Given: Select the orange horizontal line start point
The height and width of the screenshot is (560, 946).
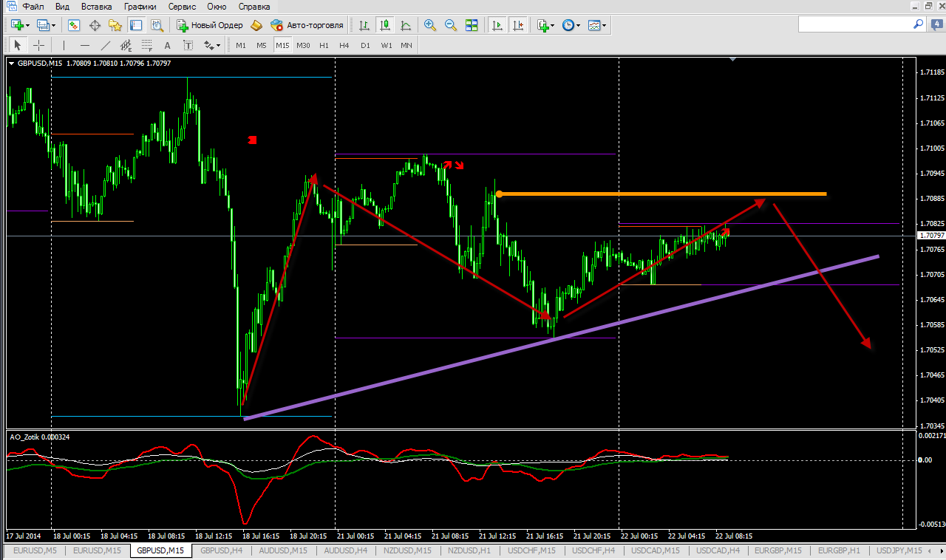Looking at the screenshot, I should [x=499, y=194].
